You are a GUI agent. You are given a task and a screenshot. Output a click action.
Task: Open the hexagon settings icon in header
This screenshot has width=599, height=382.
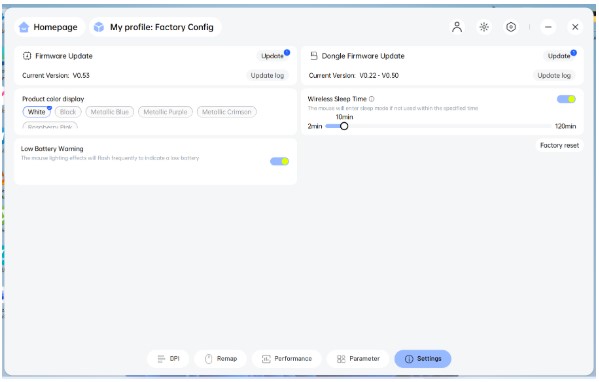511,27
